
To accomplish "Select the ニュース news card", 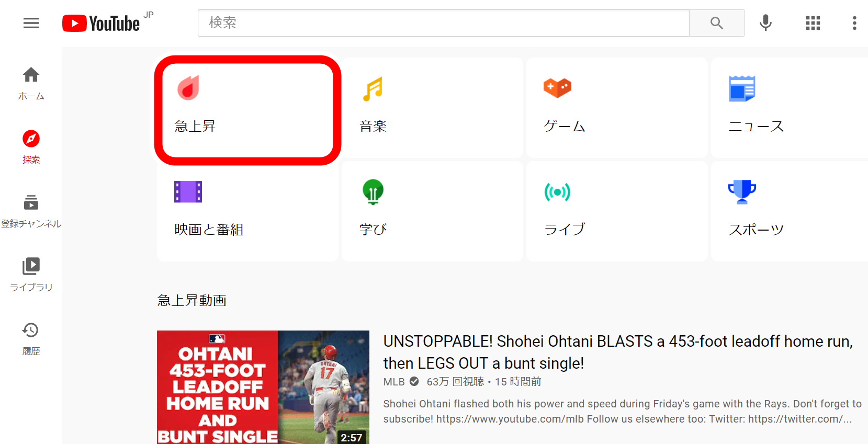I will coord(789,108).
